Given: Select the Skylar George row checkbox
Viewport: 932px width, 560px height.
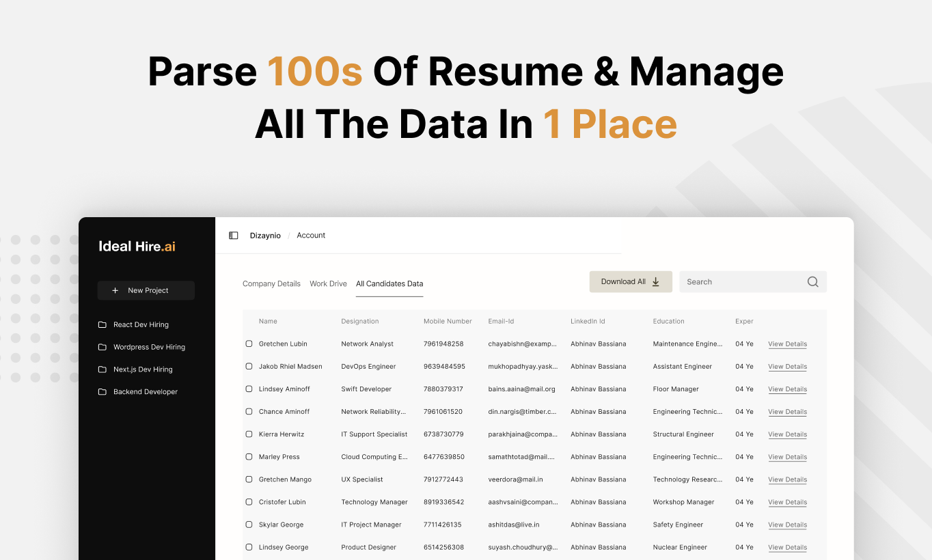Looking at the screenshot, I should point(249,524).
